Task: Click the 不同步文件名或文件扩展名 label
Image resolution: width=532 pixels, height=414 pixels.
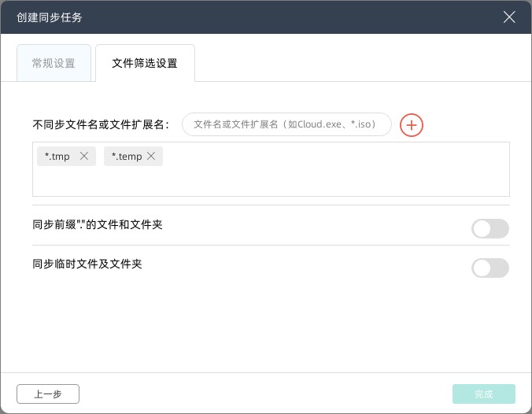Action: tap(102, 124)
